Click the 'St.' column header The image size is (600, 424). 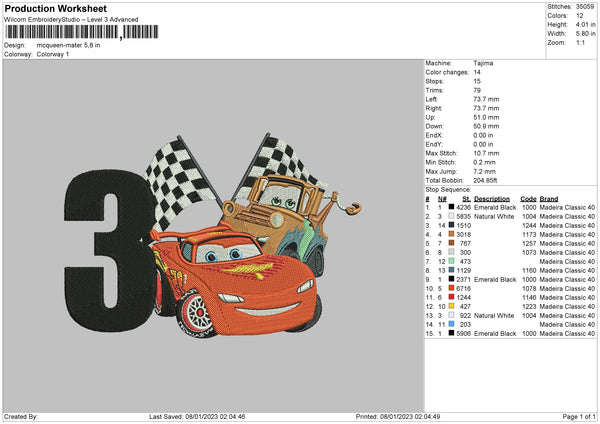click(x=466, y=199)
